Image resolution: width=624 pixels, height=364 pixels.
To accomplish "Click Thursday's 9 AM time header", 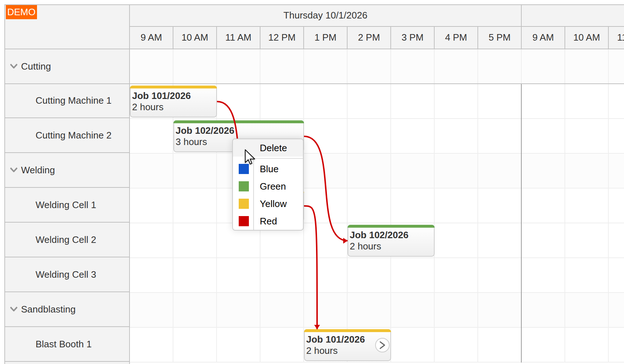I will pos(151,38).
